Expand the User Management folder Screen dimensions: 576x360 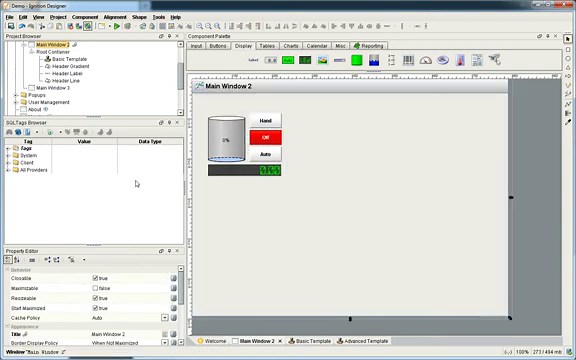[16, 102]
